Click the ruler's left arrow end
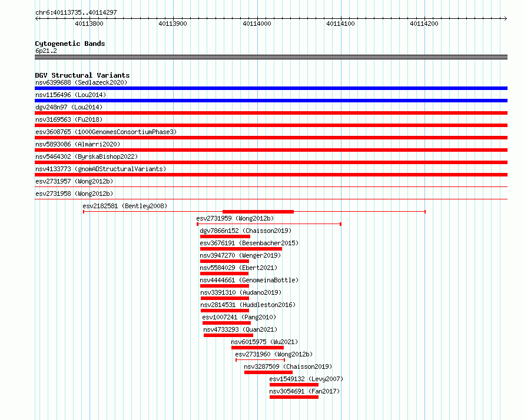524x420 pixels. click(x=37, y=18)
